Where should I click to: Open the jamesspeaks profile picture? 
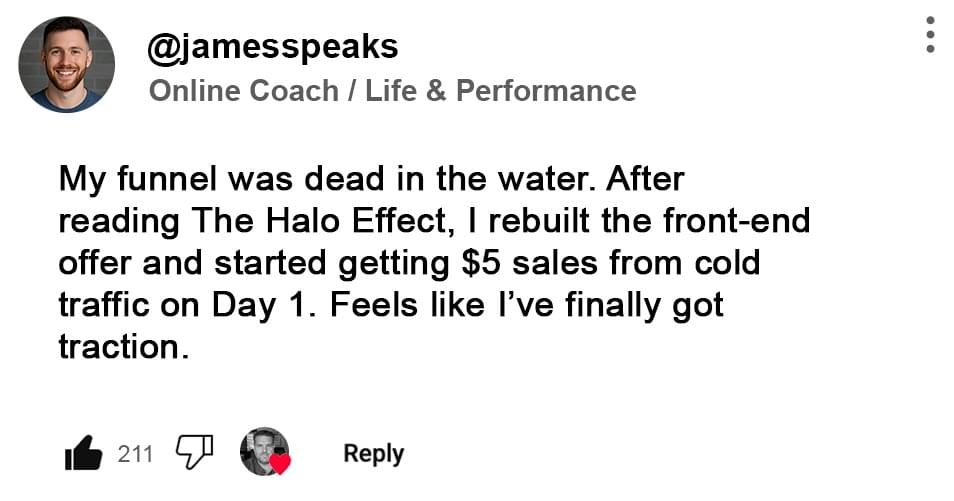pos(66,64)
